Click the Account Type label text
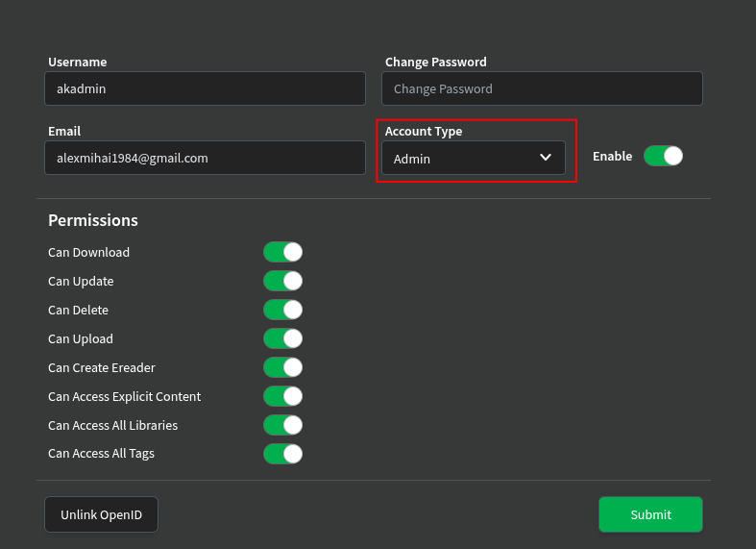Viewport: 756px width, 549px height. pyautogui.click(x=424, y=131)
